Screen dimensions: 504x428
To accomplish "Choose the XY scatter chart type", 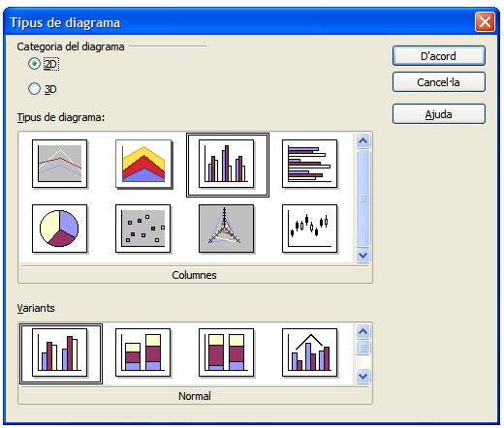I will (x=143, y=229).
